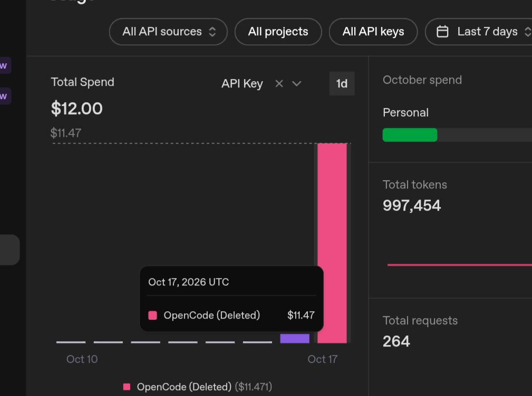Screen dimensions: 532x396
Task: Expand the API Key group-by chevron
Action: [296, 84]
